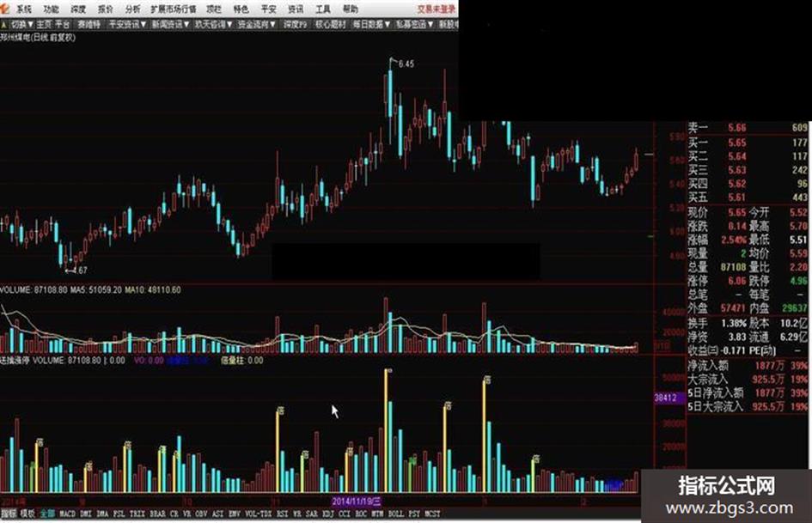Click the 核心题材 toolbar button
Viewport: 812px width, 523px height.
331,24
